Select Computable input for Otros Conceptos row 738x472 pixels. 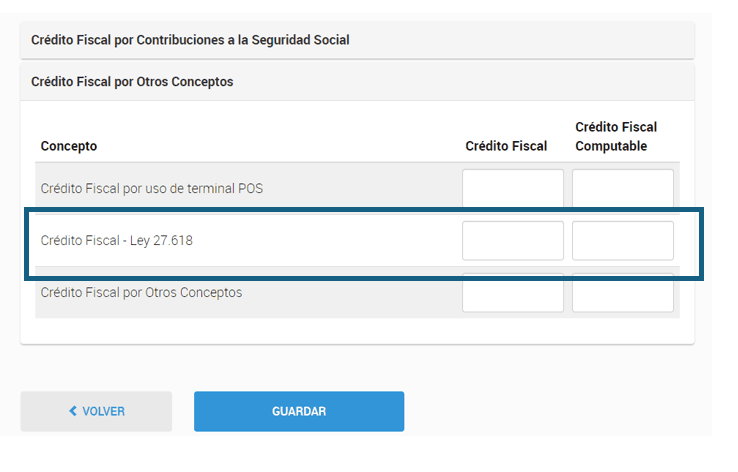[622, 294]
